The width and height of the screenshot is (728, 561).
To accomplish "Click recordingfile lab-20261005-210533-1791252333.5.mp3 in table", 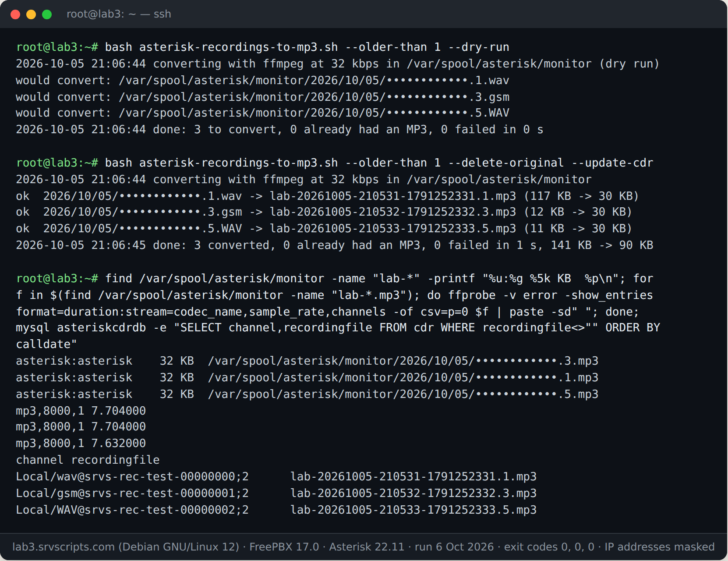I will click(413, 510).
